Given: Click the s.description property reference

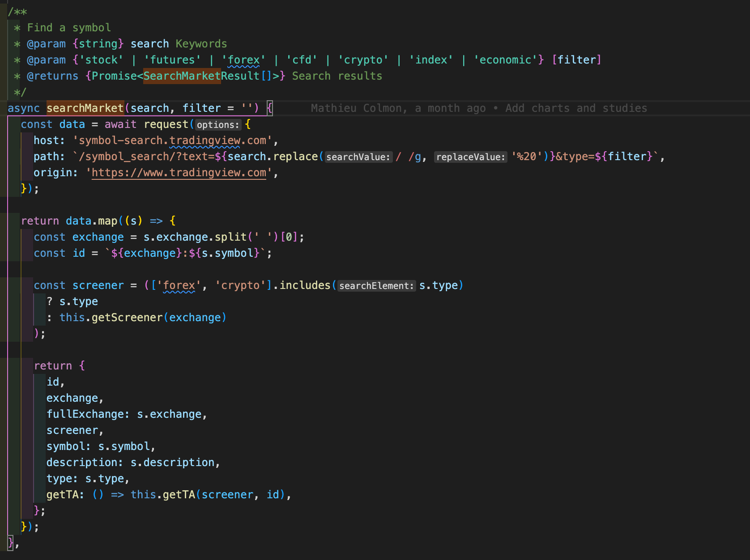Looking at the screenshot, I should 174,462.
